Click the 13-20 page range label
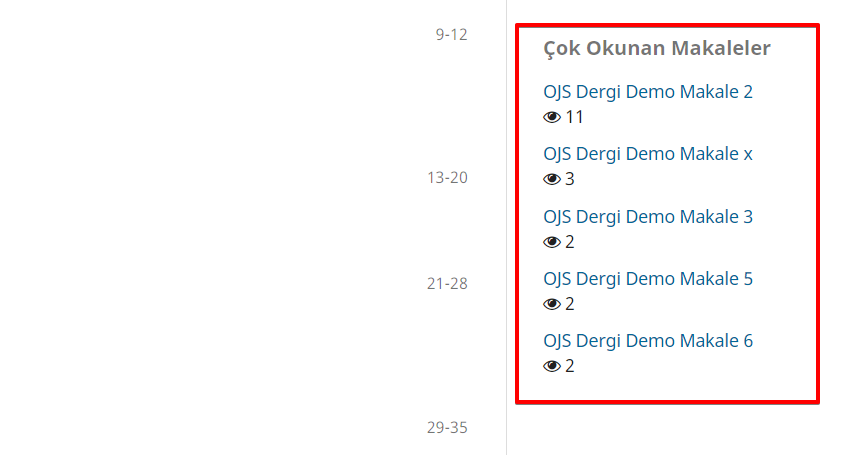The width and height of the screenshot is (859, 455). point(447,178)
